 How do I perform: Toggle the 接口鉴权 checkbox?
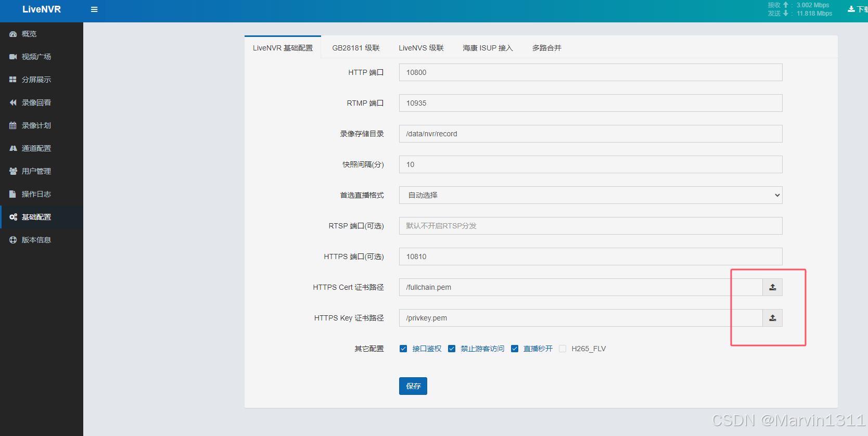coord(403,349)
